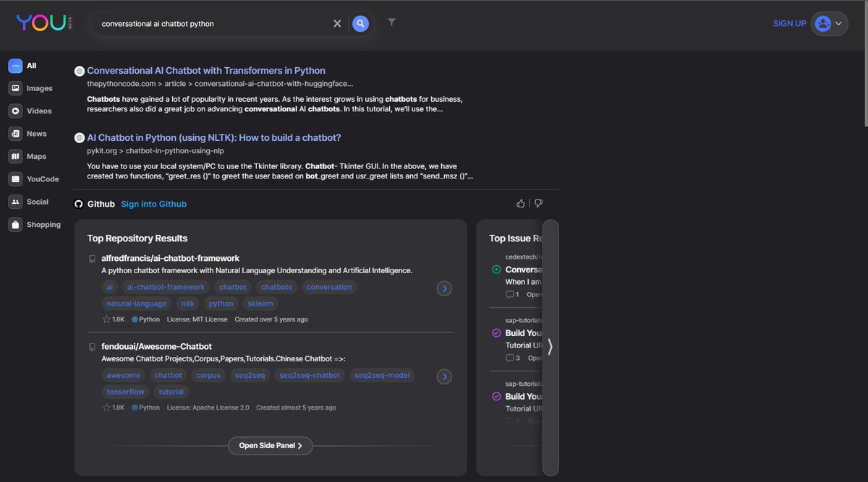Click repo icon beside fendouai/Awesome-Chatbot
Image resolution: width=868 pixels, height=482 pixels.
(92, 347)
